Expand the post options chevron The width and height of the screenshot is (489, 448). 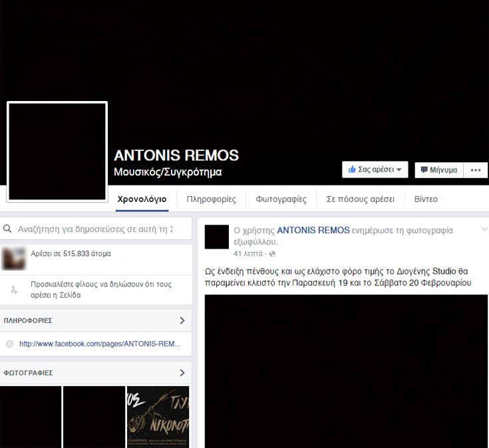coord(484,229)
